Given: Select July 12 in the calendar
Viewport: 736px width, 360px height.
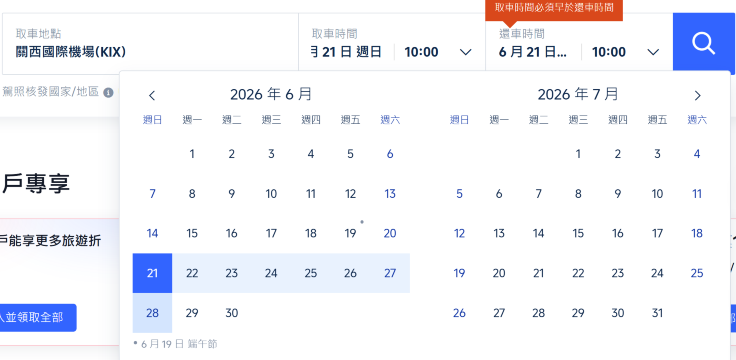Looking at the screenshot, I should [460, 233].
